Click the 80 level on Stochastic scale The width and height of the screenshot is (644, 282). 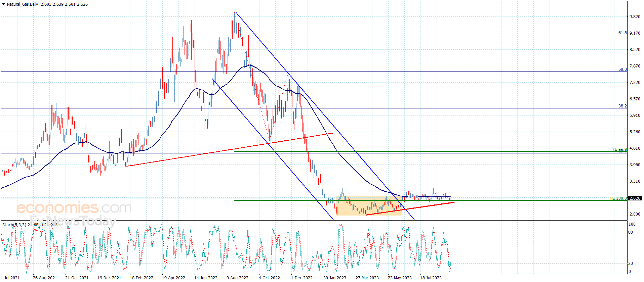point(631,232)
